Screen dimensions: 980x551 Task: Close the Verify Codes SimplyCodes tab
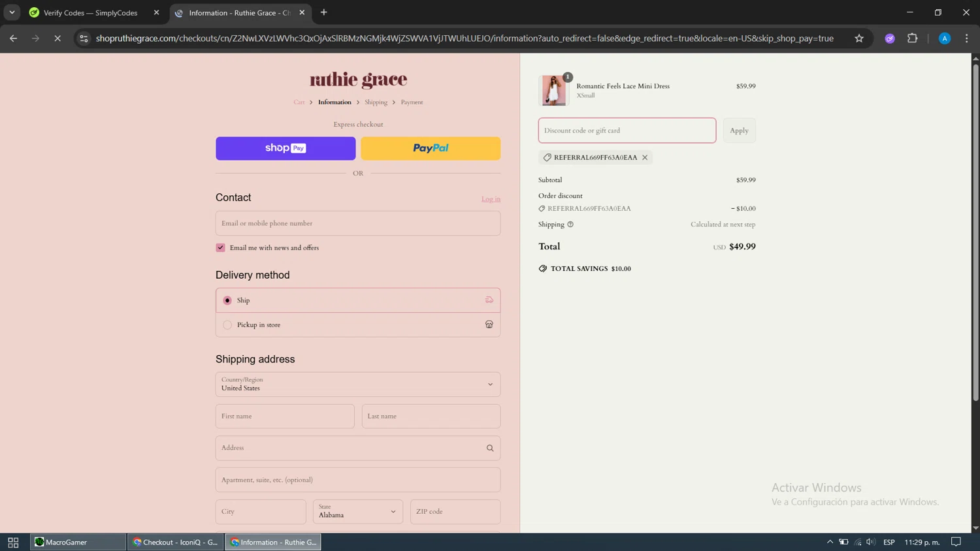[156, 12]
